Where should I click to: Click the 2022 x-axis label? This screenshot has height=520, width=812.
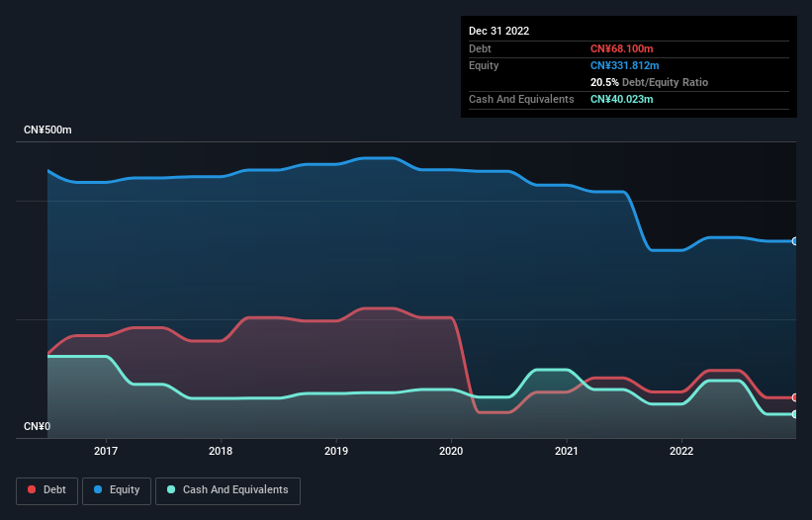(681, 451)
